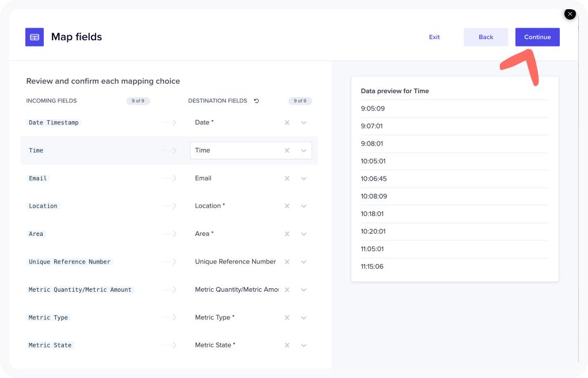Viewport: 588px width, 378px height.
Task: Click the Area destination field value
Action: 204,234
